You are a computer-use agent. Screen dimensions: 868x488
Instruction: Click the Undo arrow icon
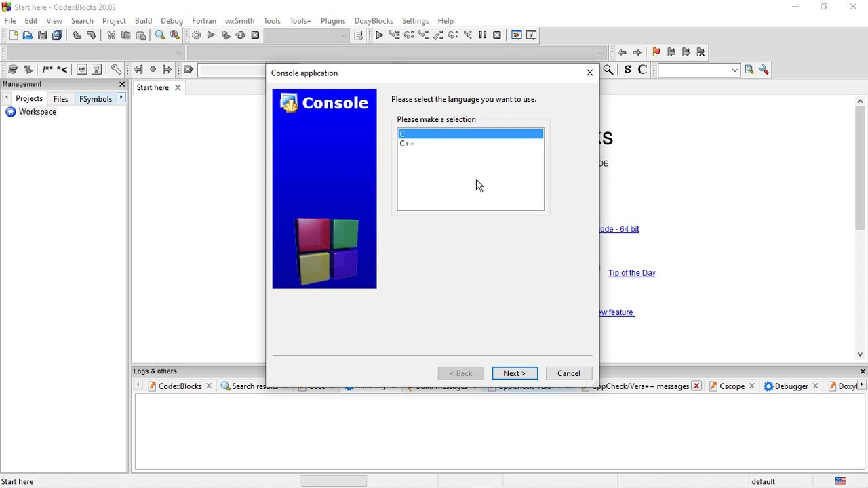pos(77,35)
